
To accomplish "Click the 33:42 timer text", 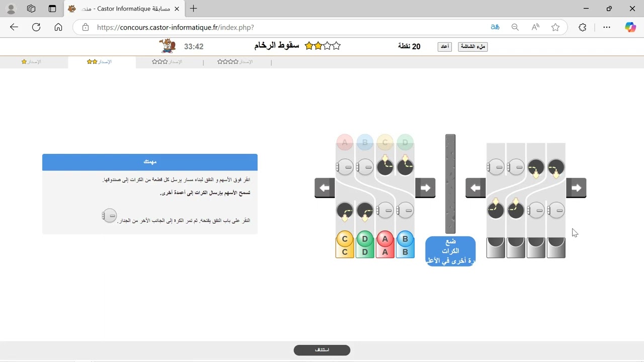I will click(194, 47).
